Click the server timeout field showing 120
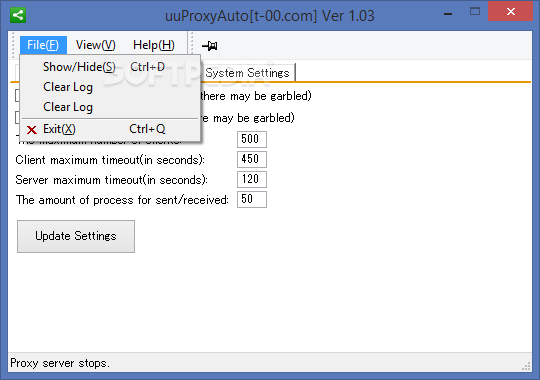 point(252,179)
